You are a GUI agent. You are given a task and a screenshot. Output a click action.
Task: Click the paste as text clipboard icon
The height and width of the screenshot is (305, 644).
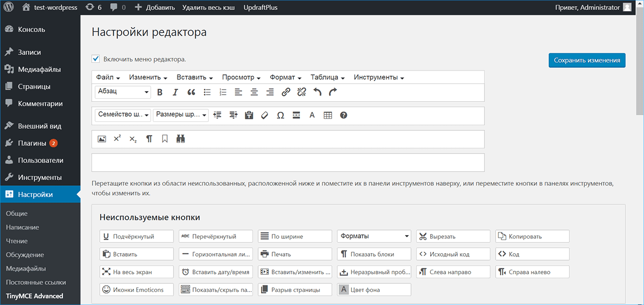click(x=249, y=115)
